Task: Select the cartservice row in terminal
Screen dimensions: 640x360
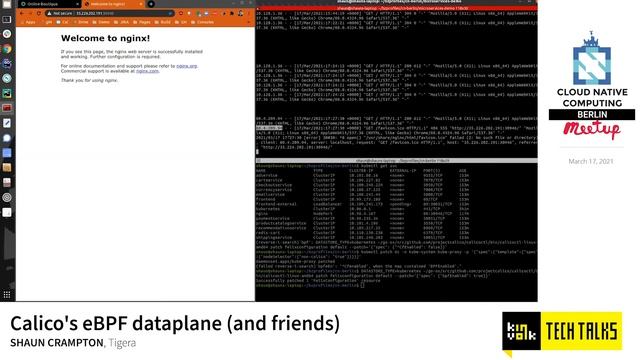Action: (x=362, y=180)
